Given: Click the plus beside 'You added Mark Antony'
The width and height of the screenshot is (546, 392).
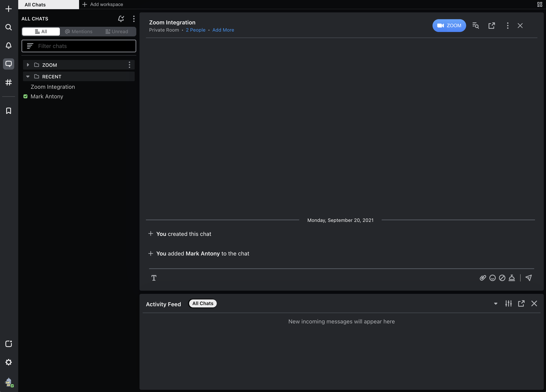Looking at the screenshot, I should point(151,253).
